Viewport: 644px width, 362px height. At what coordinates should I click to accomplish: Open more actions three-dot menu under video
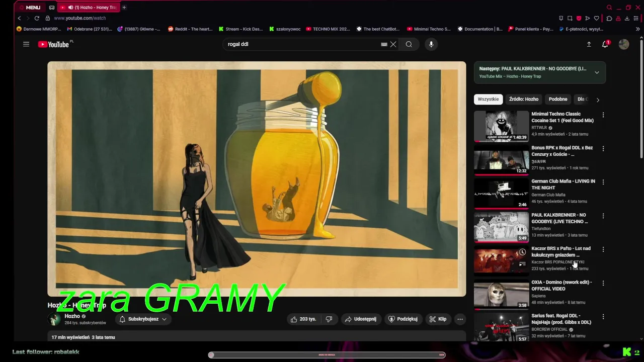(460, 319)
